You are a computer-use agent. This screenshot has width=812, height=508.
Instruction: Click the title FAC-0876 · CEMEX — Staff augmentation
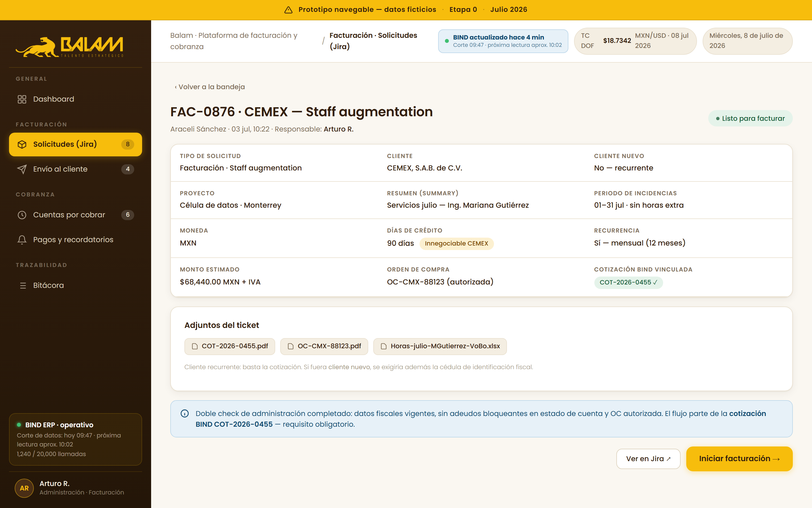[x=301, y=112]
